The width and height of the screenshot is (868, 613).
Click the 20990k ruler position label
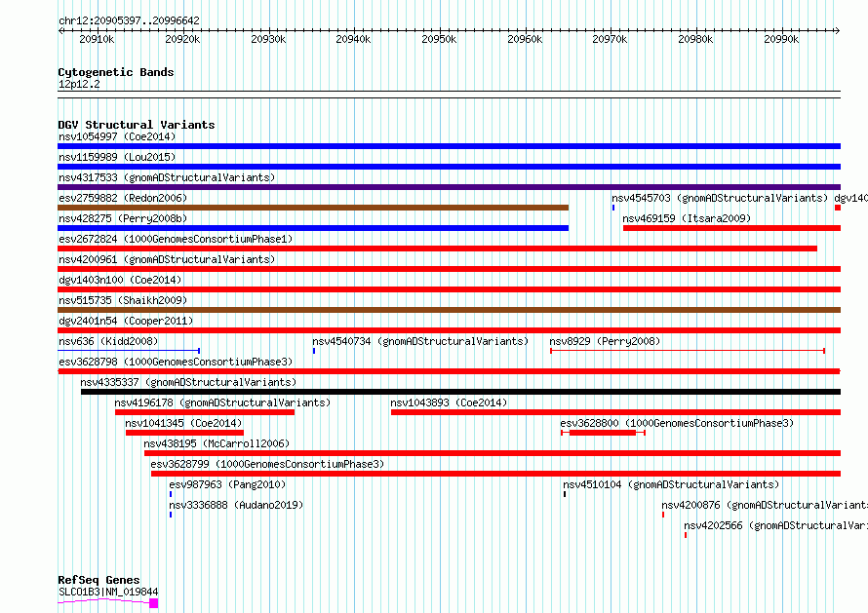tap(781, 40)
